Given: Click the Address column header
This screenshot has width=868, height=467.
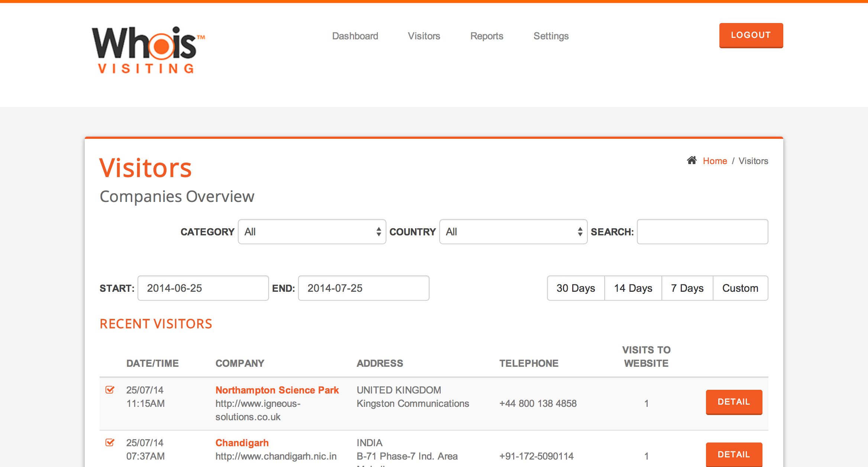Looking at the screenshot, I should click(380, 363).
